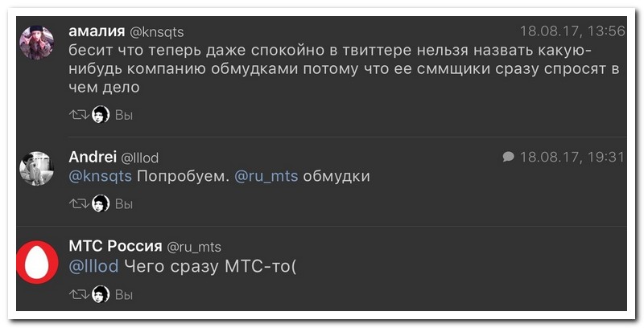The height and width of the screenshot is (328, 644).
Task: Open the Andrei display name
Action: point(93,157)
